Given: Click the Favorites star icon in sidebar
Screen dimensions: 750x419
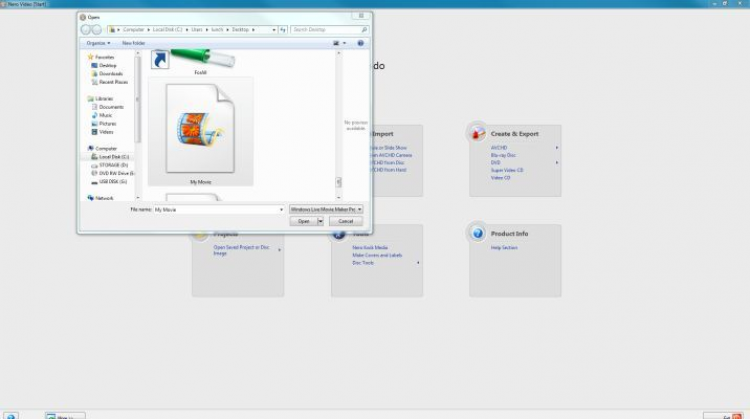Looking at the screenshot, I should [90, 57].
